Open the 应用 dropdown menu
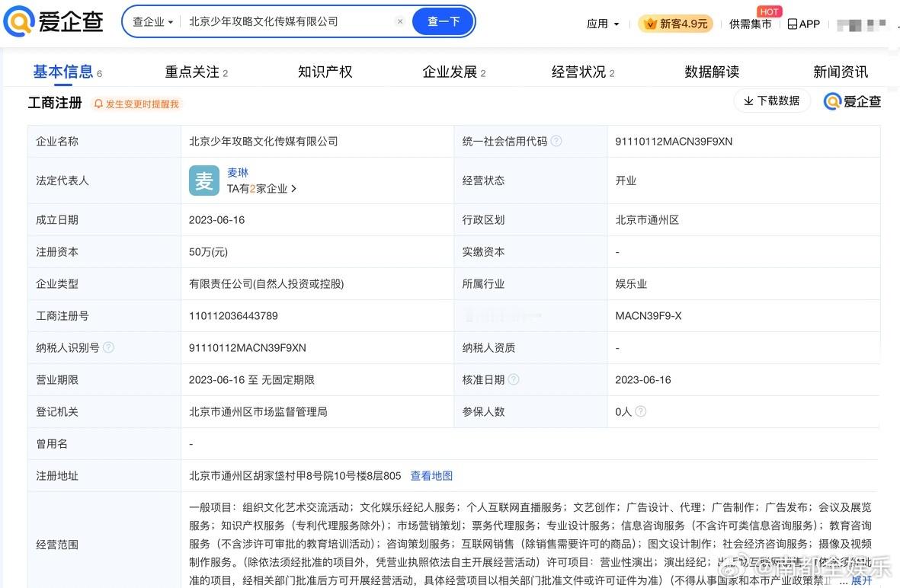The height and width of the screenshot is (588, 900). (x=603, y=24)
